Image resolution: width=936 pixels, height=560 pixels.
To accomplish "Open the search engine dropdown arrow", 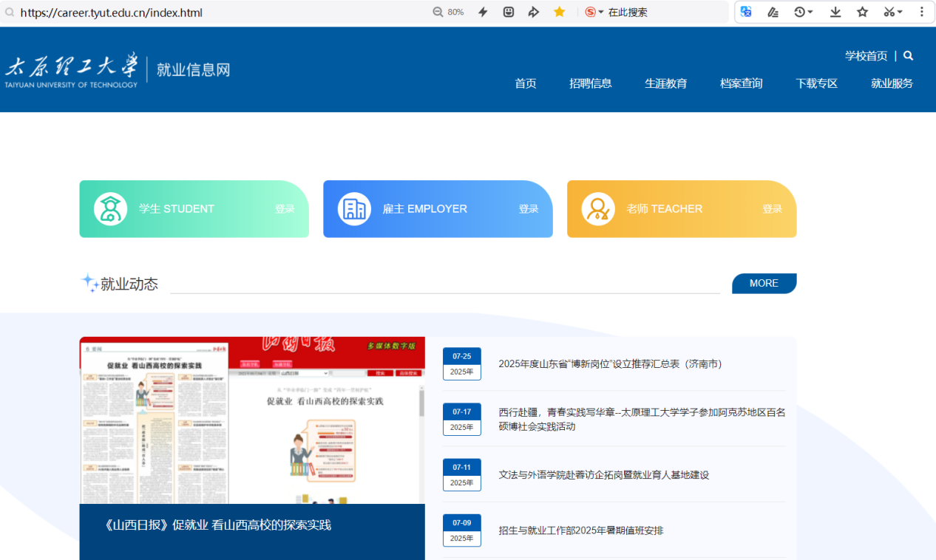I will point(601,12).
